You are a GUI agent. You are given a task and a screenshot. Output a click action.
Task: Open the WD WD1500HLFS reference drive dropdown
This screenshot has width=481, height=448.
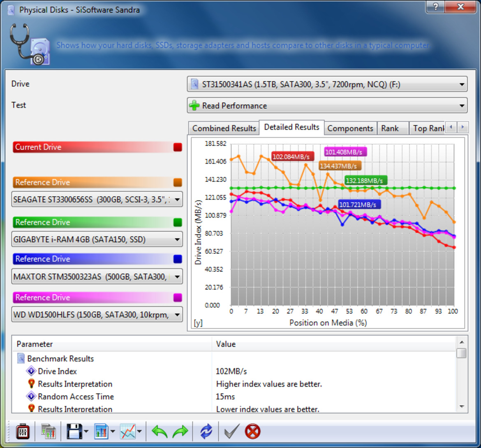(x=97, y=315)
